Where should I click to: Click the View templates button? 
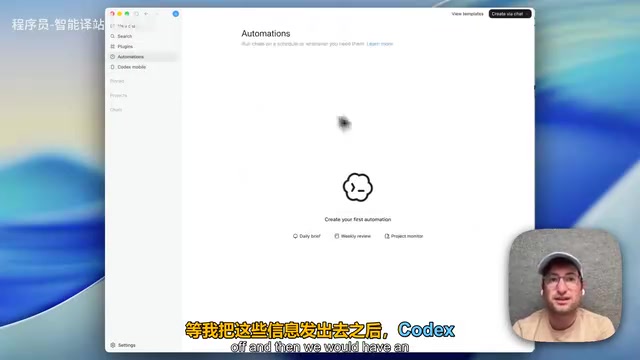[x=467, y=14]
